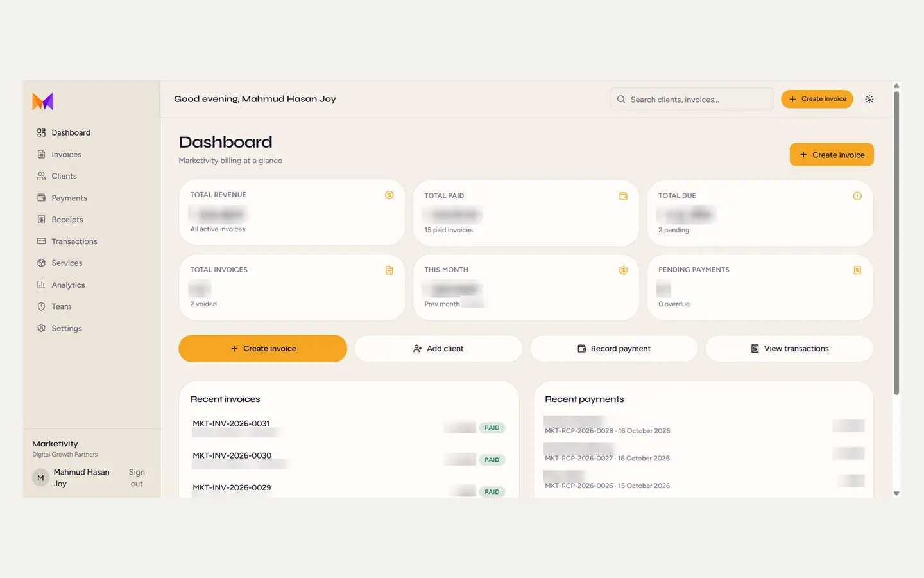Image resolution: width=924 pixels, height=578 pixels.
Task: Click the '2 voided' text
Action: coord(203,304)
